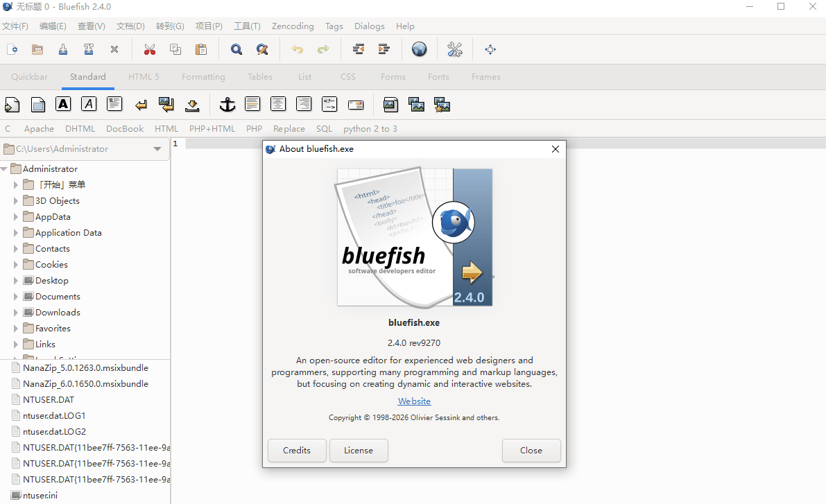
Task: Expand the 3D Objects folder
Action: pyautogui.click(x=17, y=201)
